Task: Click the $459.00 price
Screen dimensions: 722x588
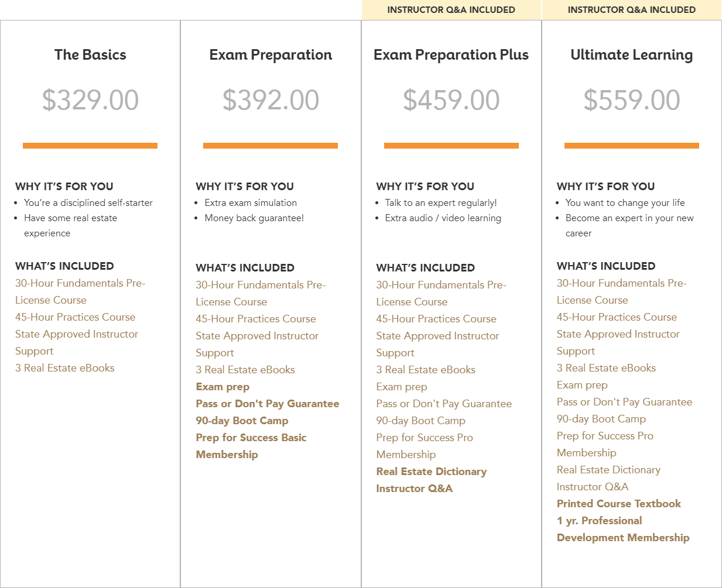Action: [x=451, y=100]
